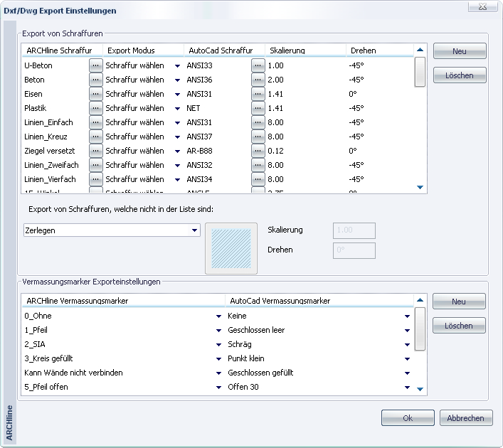
Task: Open ARCHline hatch browser for Linien_Einfach row
Action: pos(95,122)
